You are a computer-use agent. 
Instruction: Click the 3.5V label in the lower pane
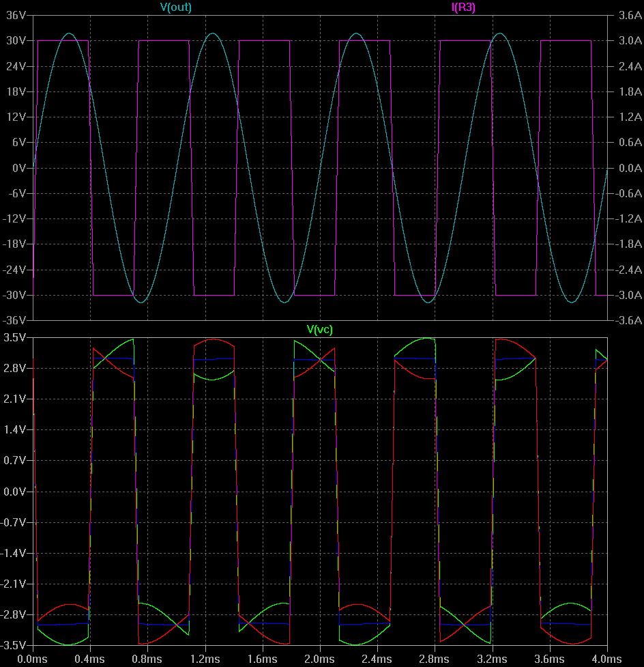click(15, 338)
